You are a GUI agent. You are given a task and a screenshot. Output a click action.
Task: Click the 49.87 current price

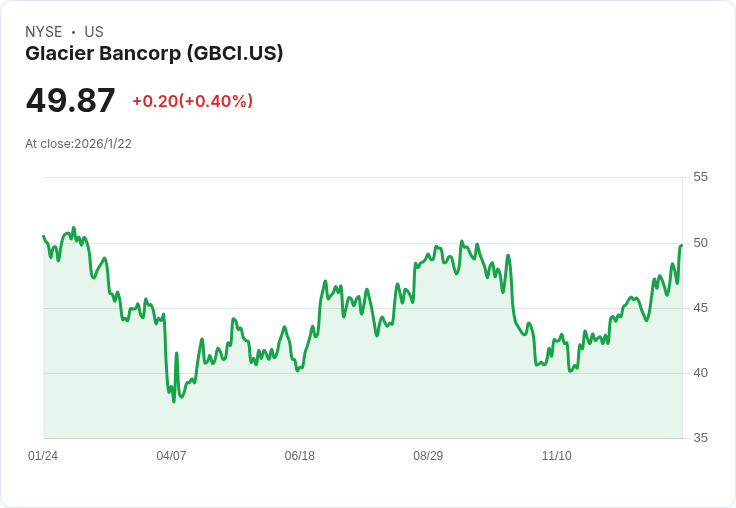pyautogui.click(x=70, y=100)
